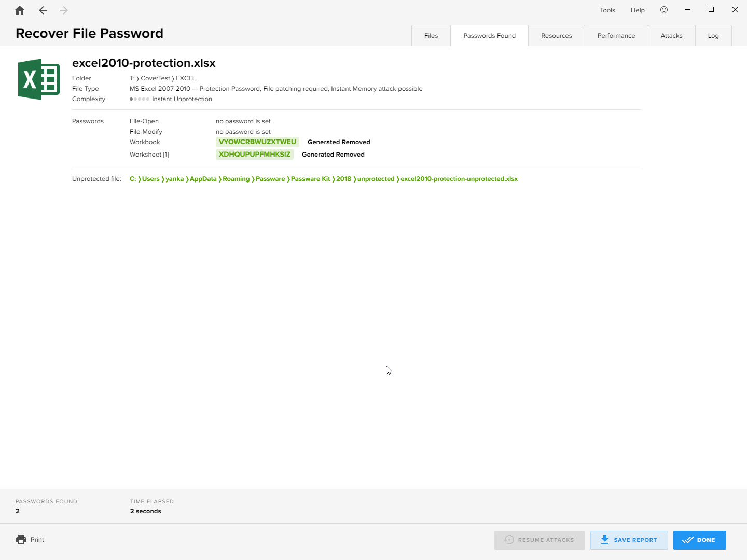This screenshot has width=747, height=560.
Task: Click the Save Report button
Action: click(629, 540)
